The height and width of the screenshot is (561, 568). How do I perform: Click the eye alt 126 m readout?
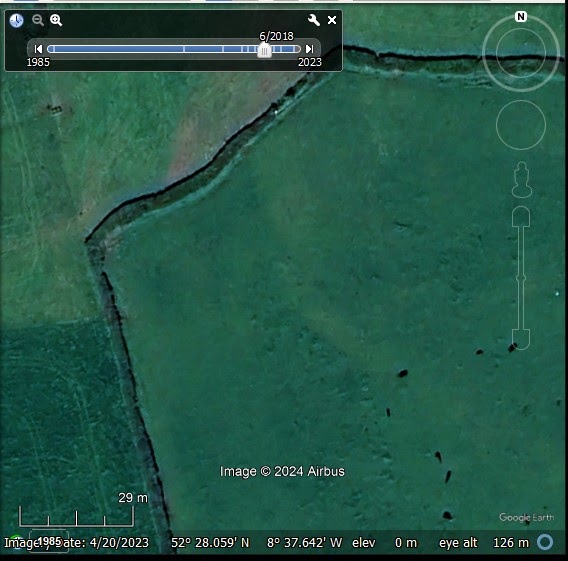click(484, 543)
